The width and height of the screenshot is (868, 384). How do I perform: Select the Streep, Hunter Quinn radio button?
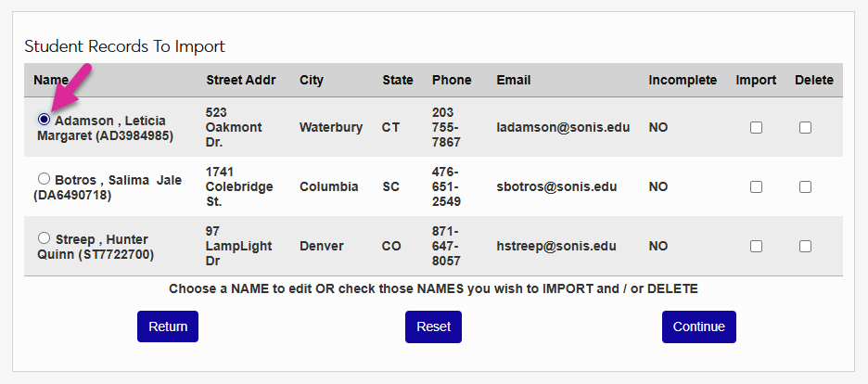44,239
